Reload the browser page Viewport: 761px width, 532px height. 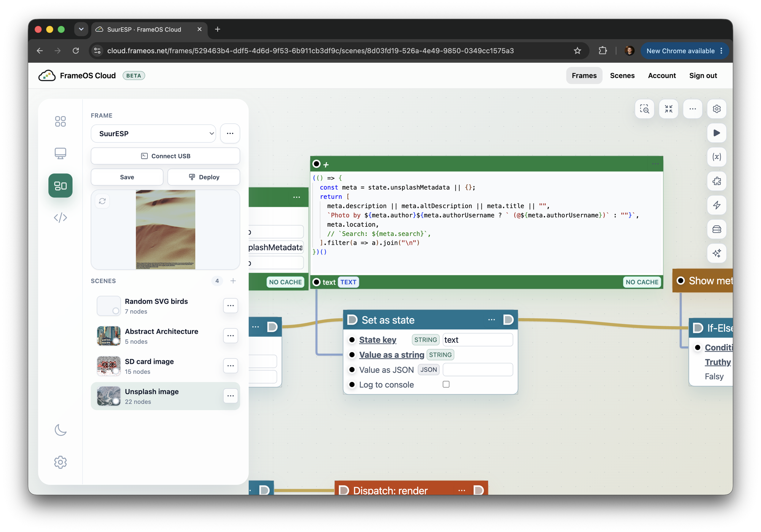tap(76, 51)
